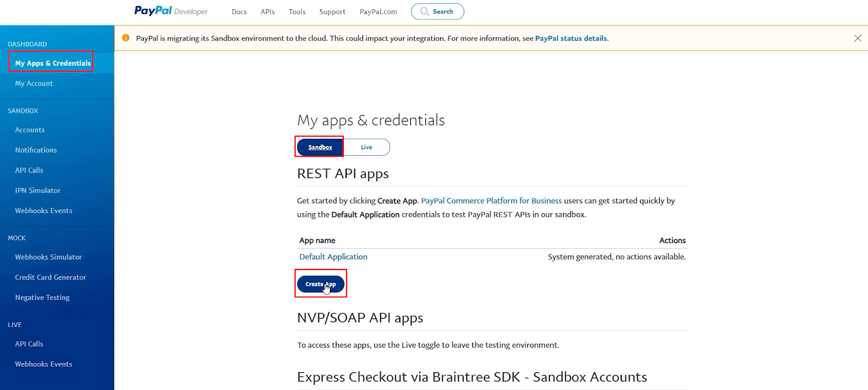This screenshot has width=868, height=390.
Task: Click the LIVE section label in sidebar
Action: click(15, 325)
